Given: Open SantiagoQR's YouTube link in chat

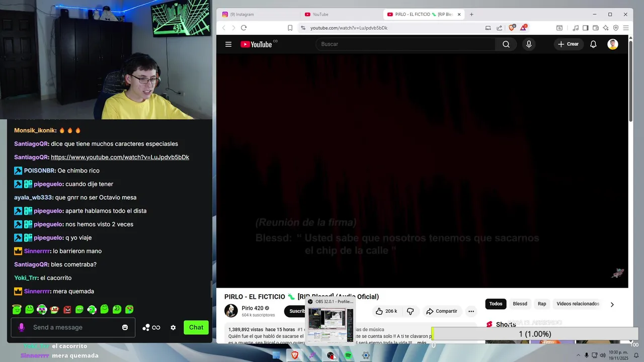Looking at the screenshot, I should 120,157.
